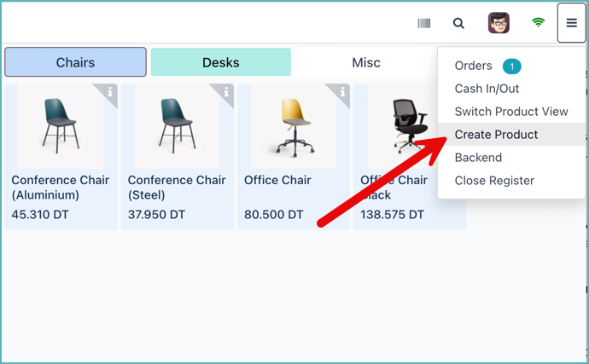Screen dimensions: 589x364
Task: Open info for Conference Chair (Steel)
Action: (226, 92)
